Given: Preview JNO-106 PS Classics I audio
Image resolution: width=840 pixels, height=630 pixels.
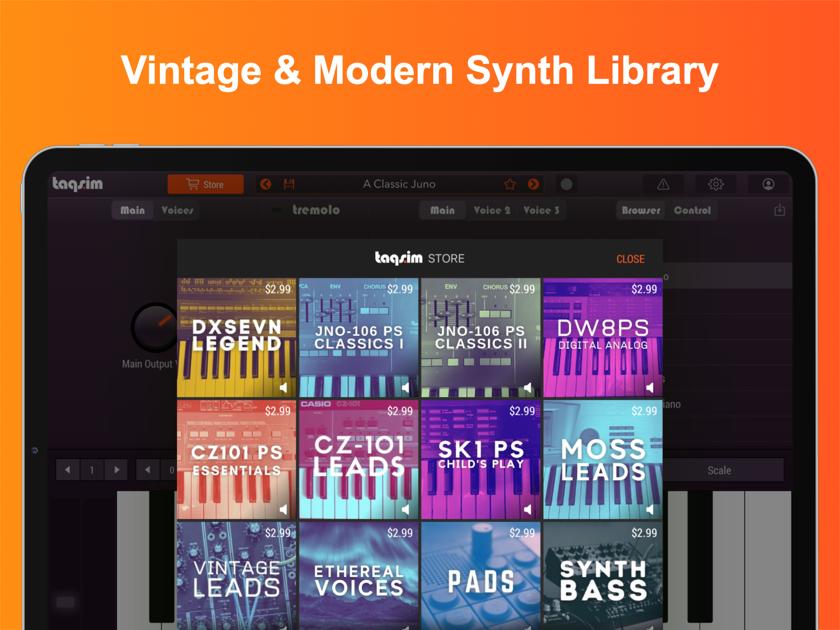Looking at the screenshot, I should pos(406,388).
